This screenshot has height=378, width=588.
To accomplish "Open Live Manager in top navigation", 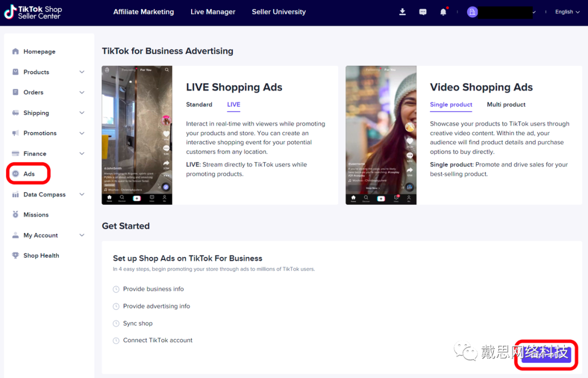I will coord(213,12).
